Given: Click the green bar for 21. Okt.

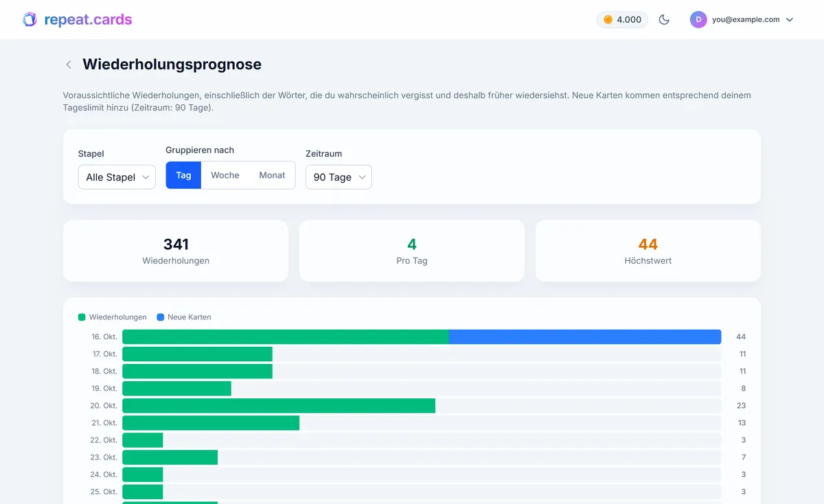Looking at the screenshot, I should tap(211, 422).
